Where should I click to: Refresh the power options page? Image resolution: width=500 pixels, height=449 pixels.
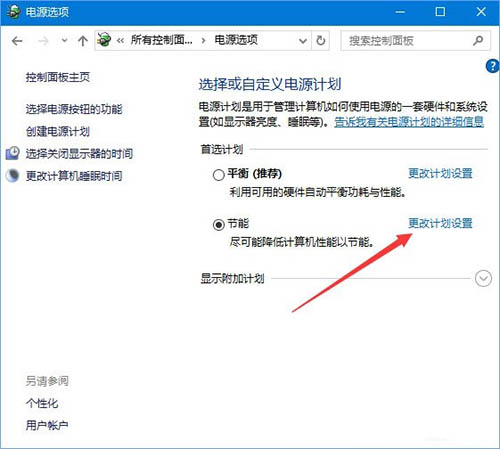coord(320,41)
